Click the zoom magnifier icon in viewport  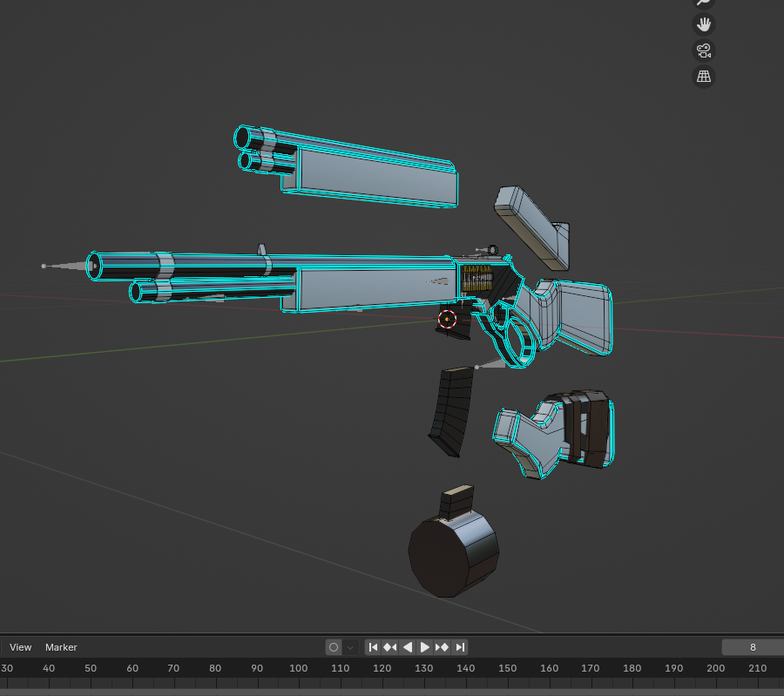(x=703, y=3)
